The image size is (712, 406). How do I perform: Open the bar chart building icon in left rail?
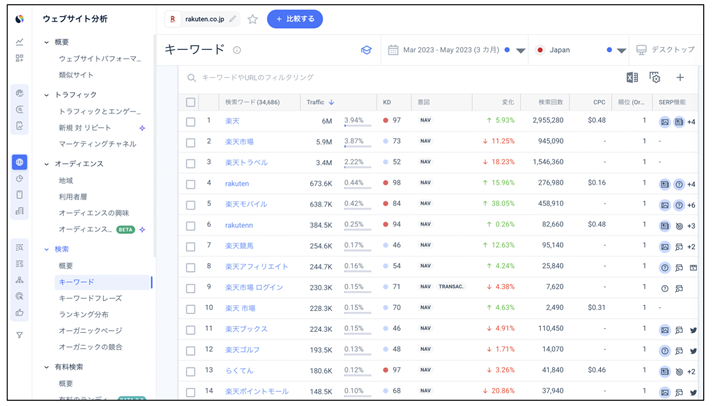click(20, 211)
